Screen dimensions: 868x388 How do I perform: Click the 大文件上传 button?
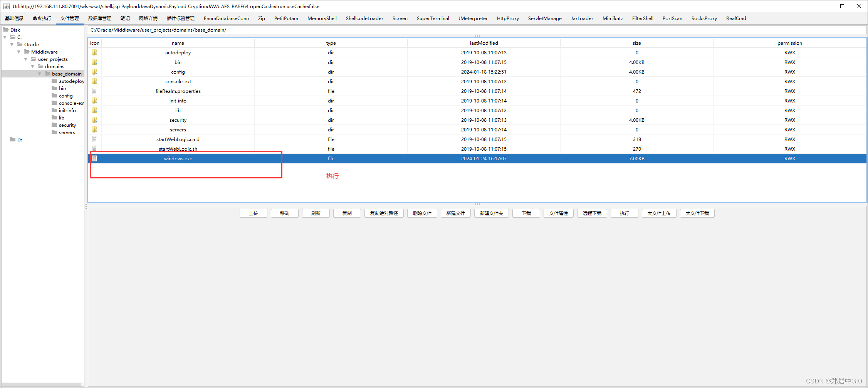tap(659, 213)
